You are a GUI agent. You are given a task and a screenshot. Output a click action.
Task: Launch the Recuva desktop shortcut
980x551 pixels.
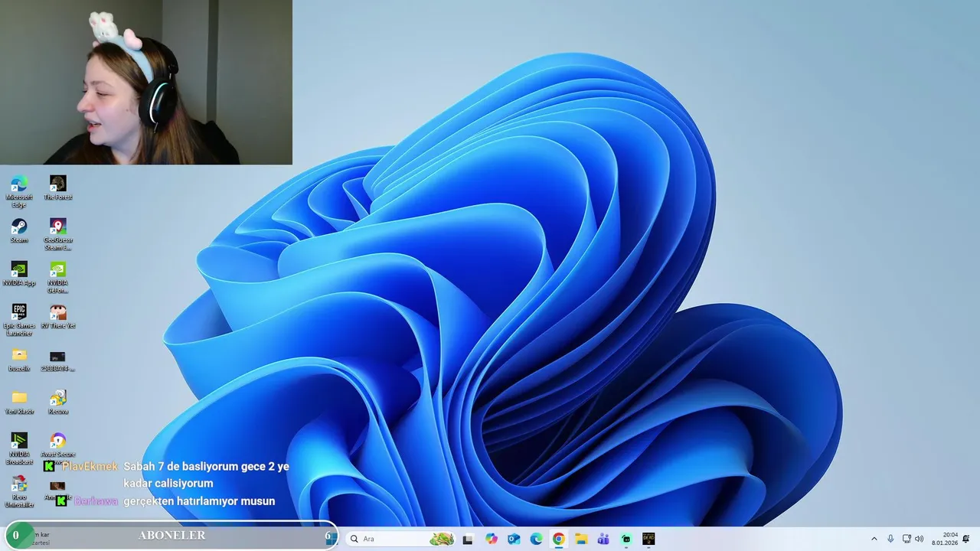[57, 402]
